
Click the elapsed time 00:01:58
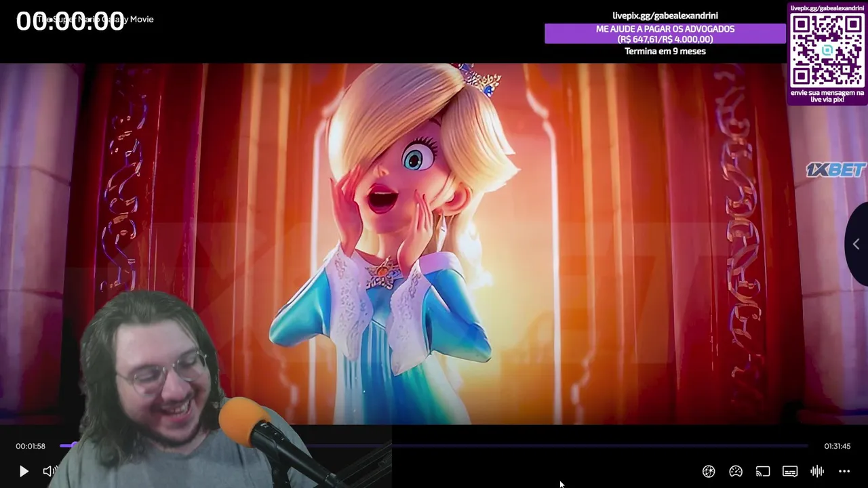tap(31, 446)
